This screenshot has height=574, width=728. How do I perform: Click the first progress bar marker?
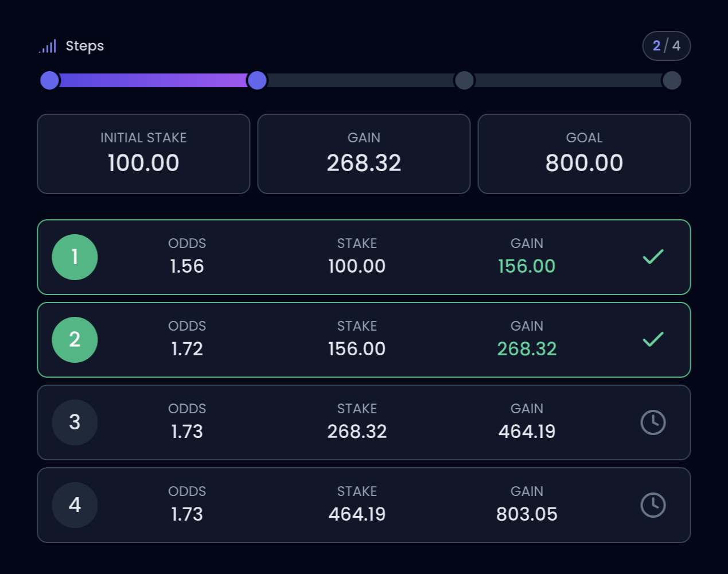click(50, 80)
